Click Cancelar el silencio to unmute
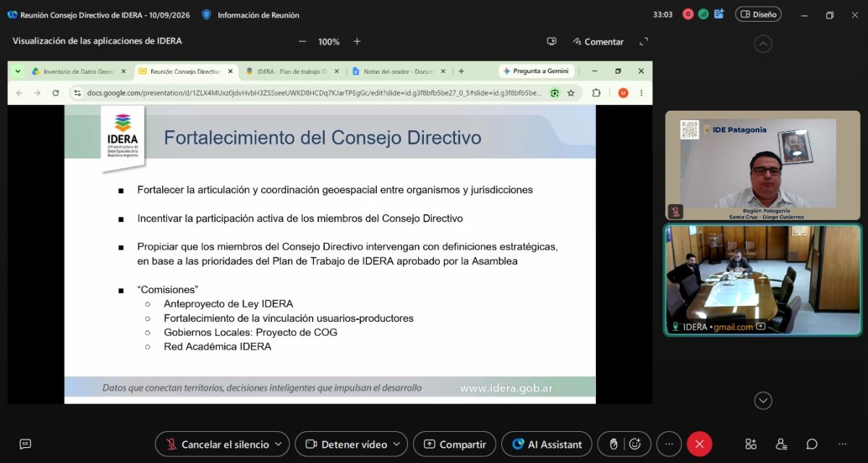This screenshot has height=463, width=868. 216,444
